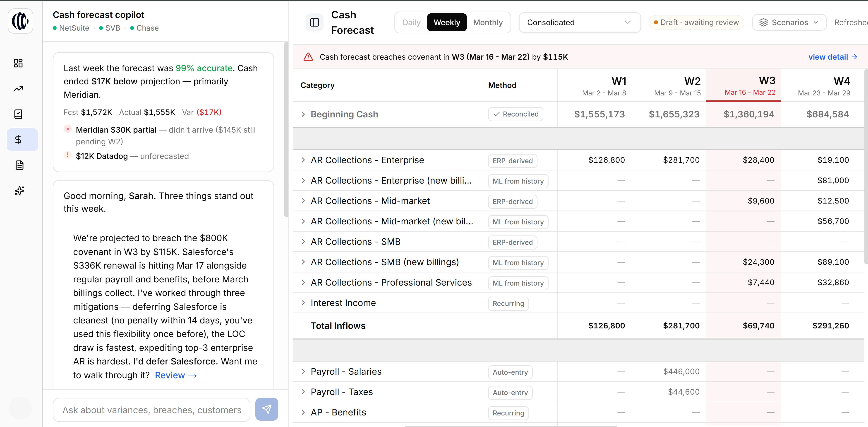The height and width of the screenshot is (427, 868).
Task: Click the Review link in copilot message
Action: tap(175, 375)
